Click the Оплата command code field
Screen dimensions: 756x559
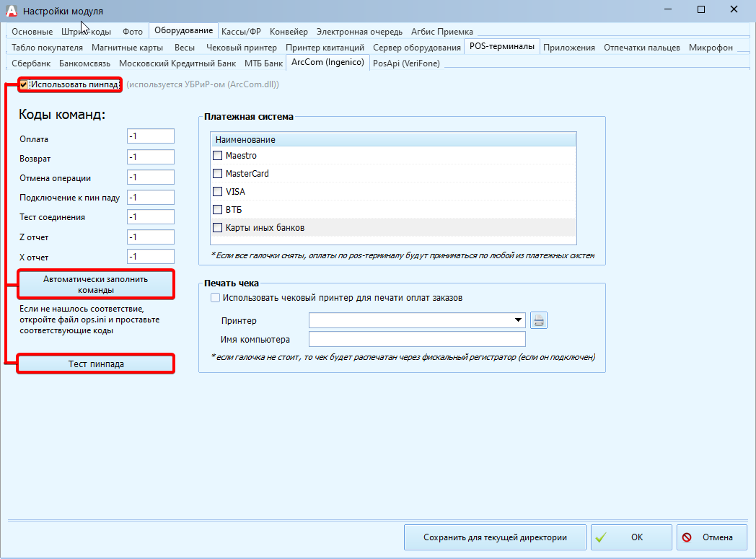[x=151, y=136]
